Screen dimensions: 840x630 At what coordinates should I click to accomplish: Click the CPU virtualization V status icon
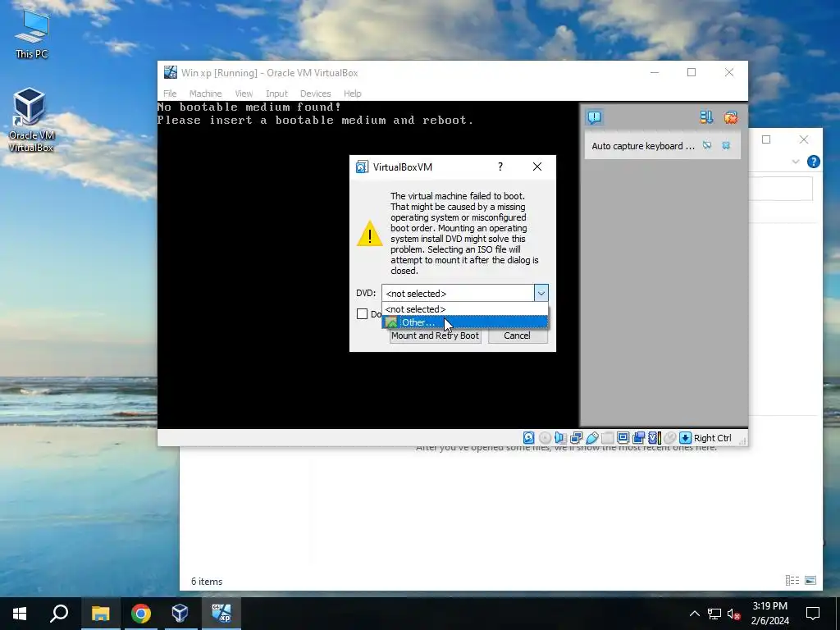(x=654, y=438)
